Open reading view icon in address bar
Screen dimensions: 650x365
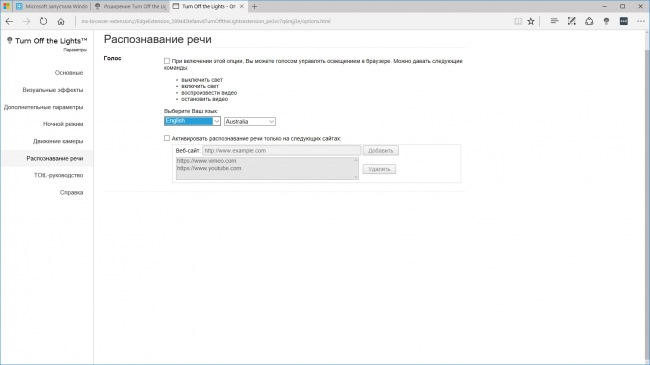(518, 21)
